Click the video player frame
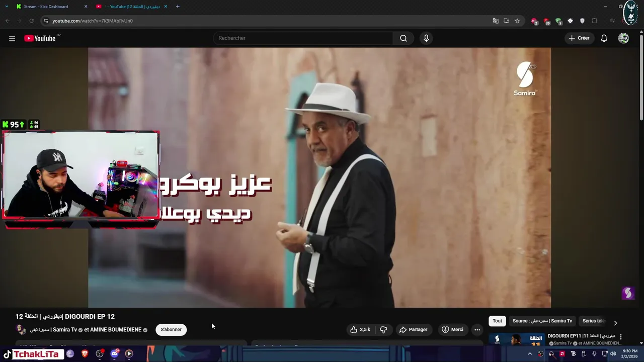 tap(319, 177)
